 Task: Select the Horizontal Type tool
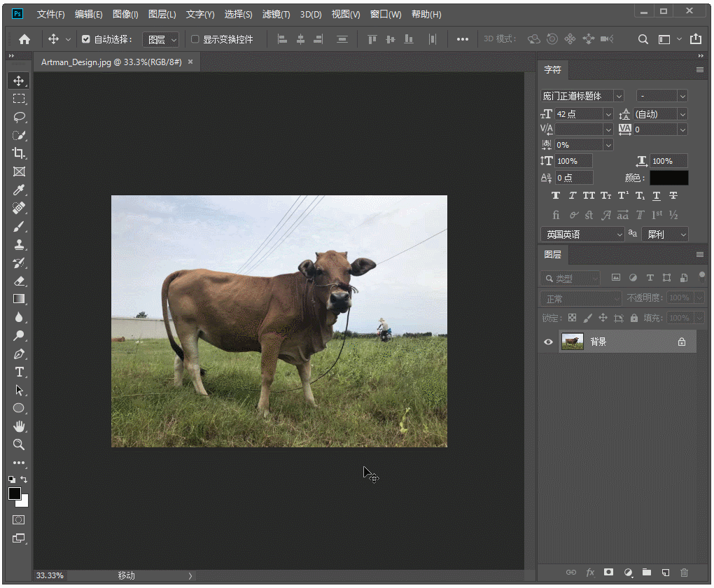(19, 372)
